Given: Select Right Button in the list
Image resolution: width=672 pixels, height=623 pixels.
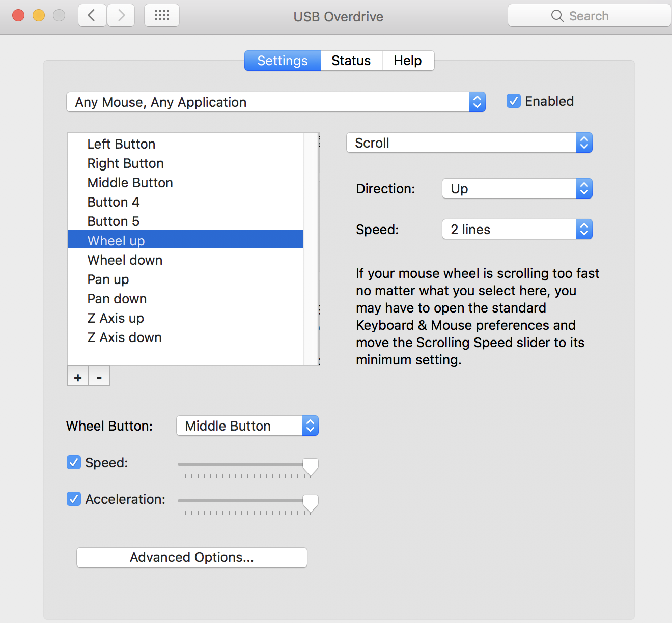Looking at the screenshot, I should [185, 163].
